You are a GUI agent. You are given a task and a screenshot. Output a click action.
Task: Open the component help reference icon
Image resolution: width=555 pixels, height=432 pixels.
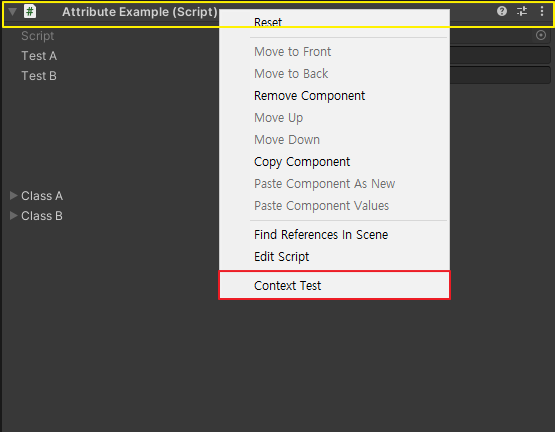coord(502,11)
